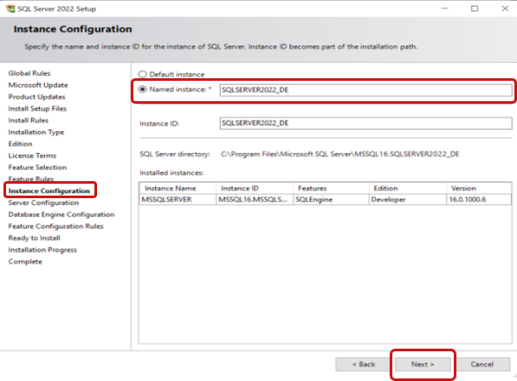Open the Install Setup Files step
The height and width of the screenshot is (381, 517).
point(37,109)
